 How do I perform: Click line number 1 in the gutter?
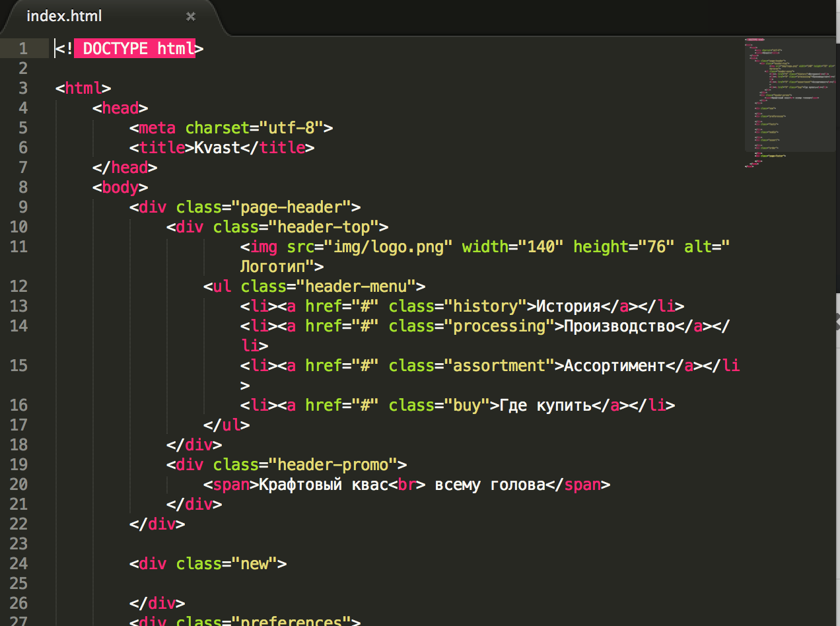[23, 49]
